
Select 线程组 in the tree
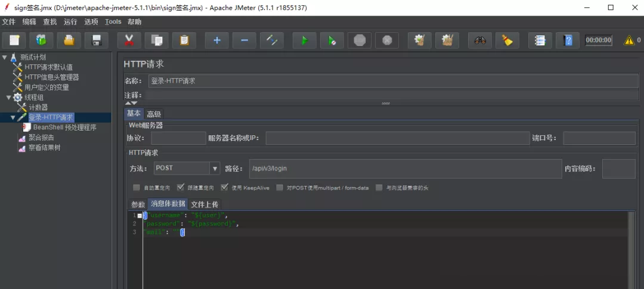click(x=34, y=97)
